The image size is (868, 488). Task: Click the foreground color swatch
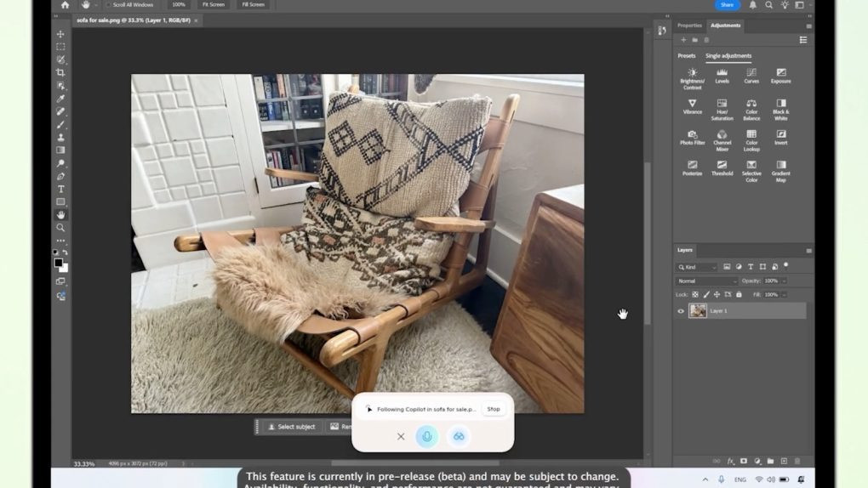(x=58, y=263)
